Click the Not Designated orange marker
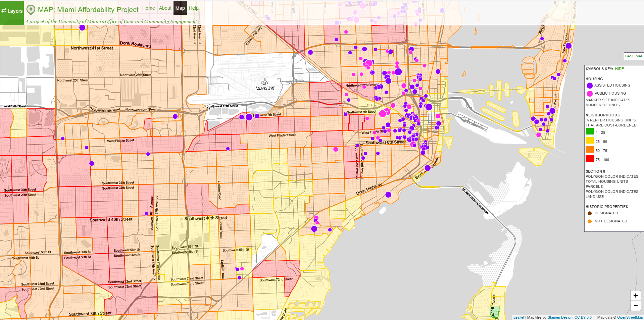The height and width of the screenshot is (320, 644). 590,221
